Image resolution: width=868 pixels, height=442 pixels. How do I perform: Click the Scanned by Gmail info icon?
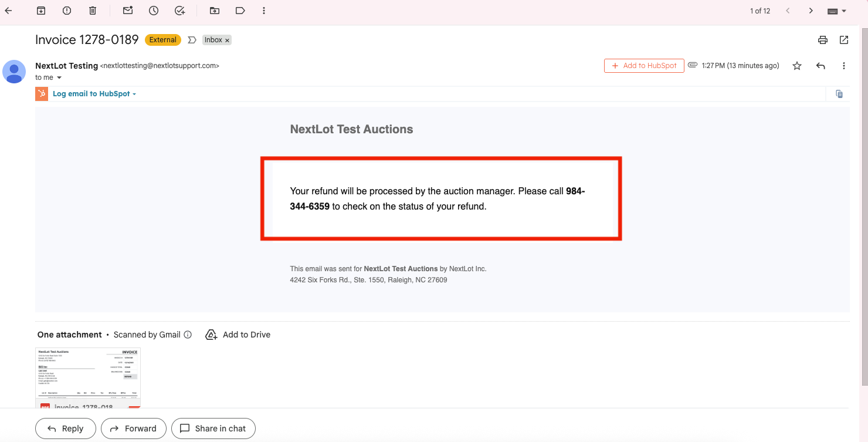click(x=188, y=335)
